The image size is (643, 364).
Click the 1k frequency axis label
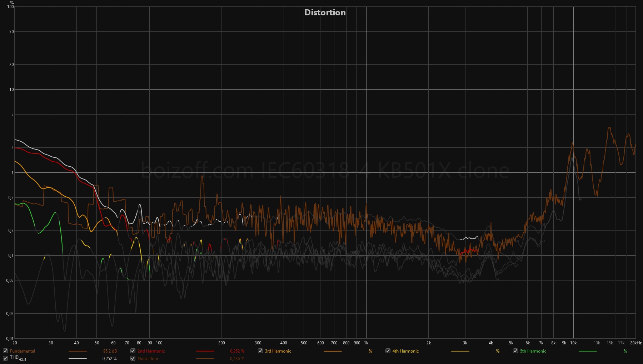click(x=366, y=343)
